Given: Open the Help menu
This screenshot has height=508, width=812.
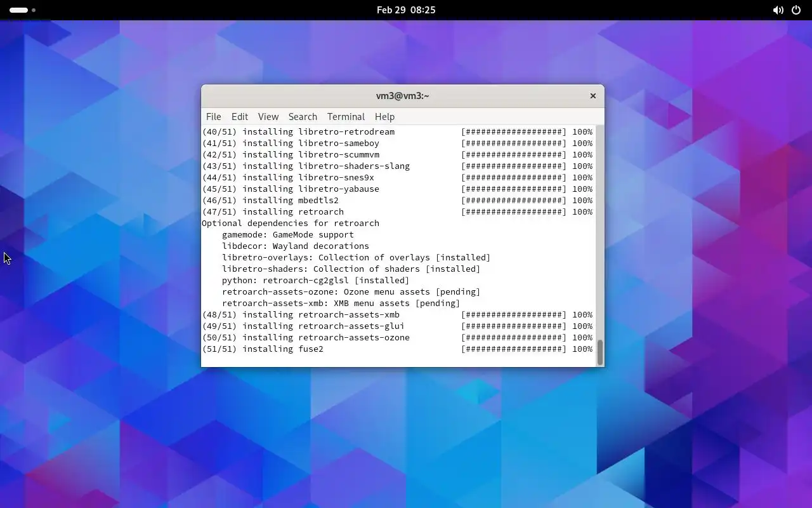Looking at the screenshot, I should [x=384, y=117].
